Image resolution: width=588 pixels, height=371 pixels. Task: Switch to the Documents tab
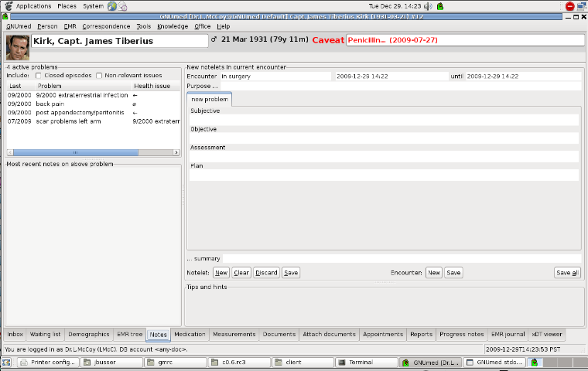pos(279,334)
